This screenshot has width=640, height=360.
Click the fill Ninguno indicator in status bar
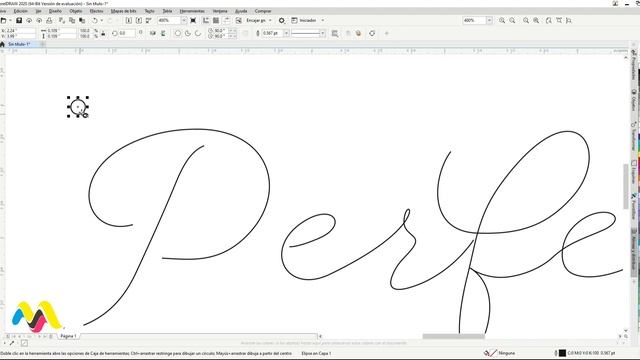pyautogui.click(x=500, y=353)
